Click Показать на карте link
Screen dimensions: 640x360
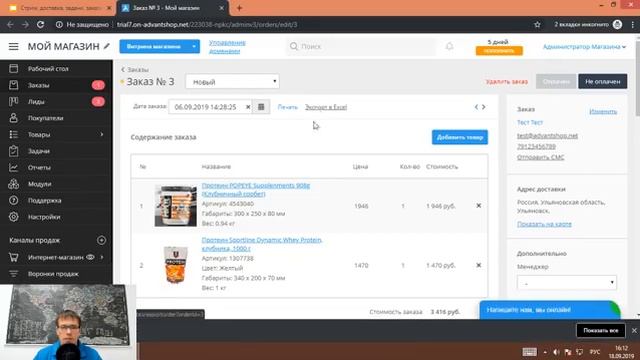pyautogui.click(x=544, y=224)
